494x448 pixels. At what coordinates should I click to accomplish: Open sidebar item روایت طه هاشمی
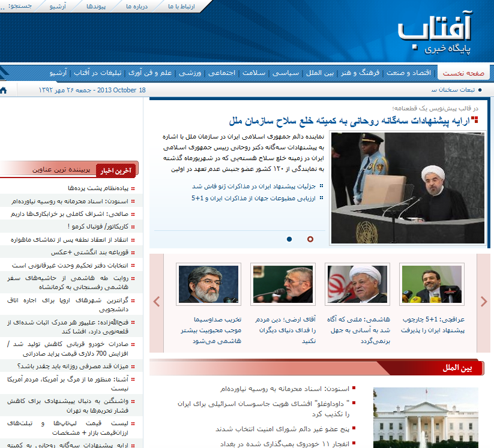click(68, 282)
